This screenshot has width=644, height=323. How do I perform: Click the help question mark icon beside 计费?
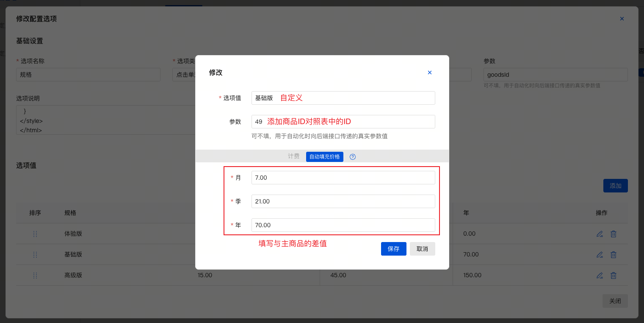click(x=353, y=157)
